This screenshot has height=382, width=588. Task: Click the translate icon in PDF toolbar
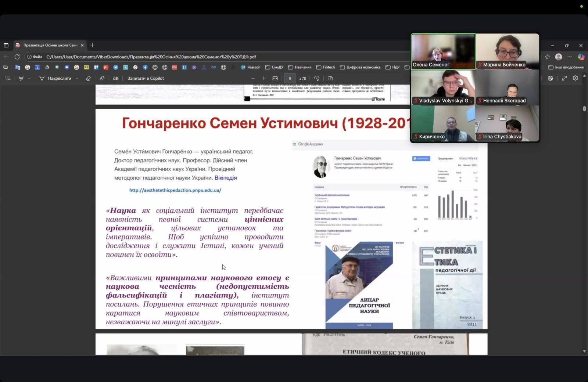coord(115,78)
